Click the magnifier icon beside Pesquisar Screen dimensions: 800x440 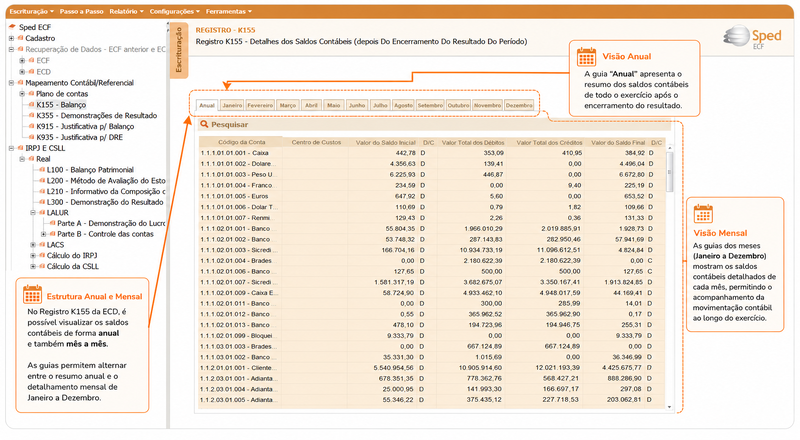click(204, 125)
